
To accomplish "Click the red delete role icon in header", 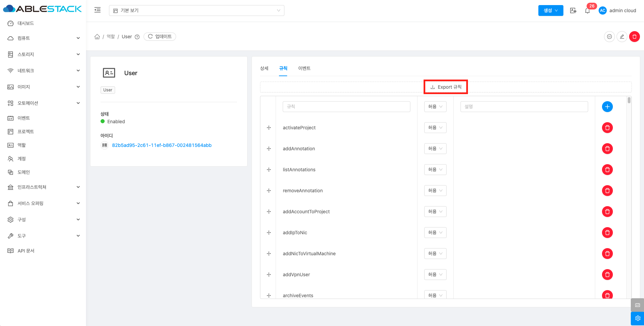I will pos(634,37).
